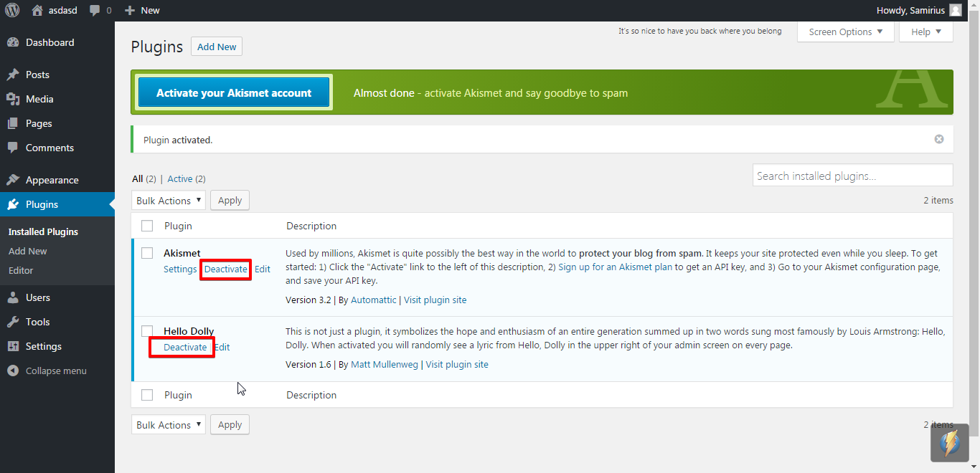Dismiss the Plugin activated notice
This screenshot has width=980, height=473.
click(939, 139)
